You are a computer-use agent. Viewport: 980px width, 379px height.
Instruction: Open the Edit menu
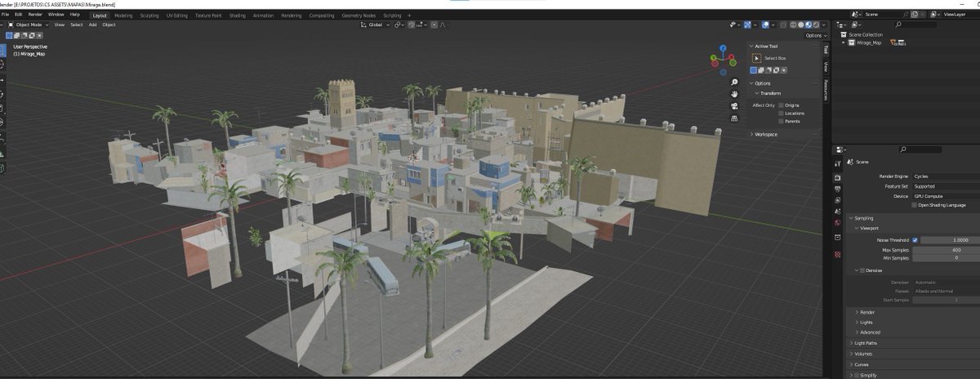(18, 15)
